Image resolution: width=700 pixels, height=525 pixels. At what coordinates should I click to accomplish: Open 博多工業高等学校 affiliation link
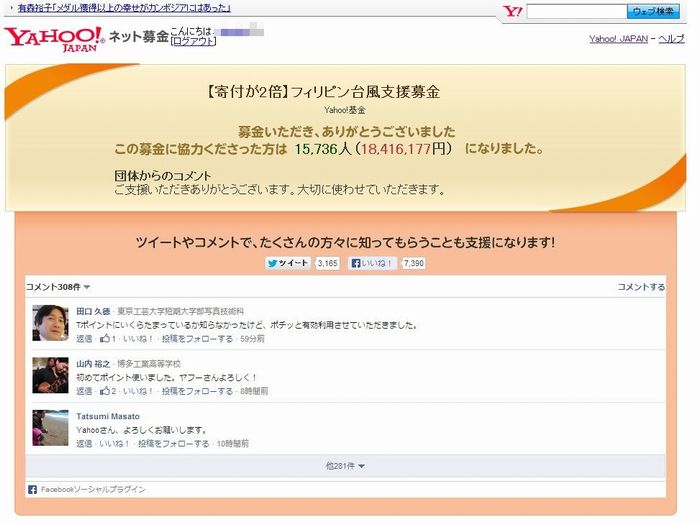tap(149, 364)
